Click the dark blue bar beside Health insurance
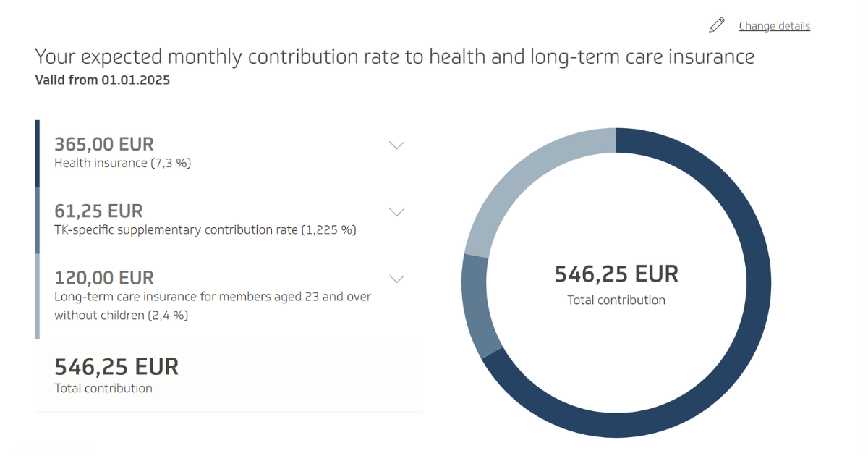Viewport: 868px width, 456px height. click(38, 153)
